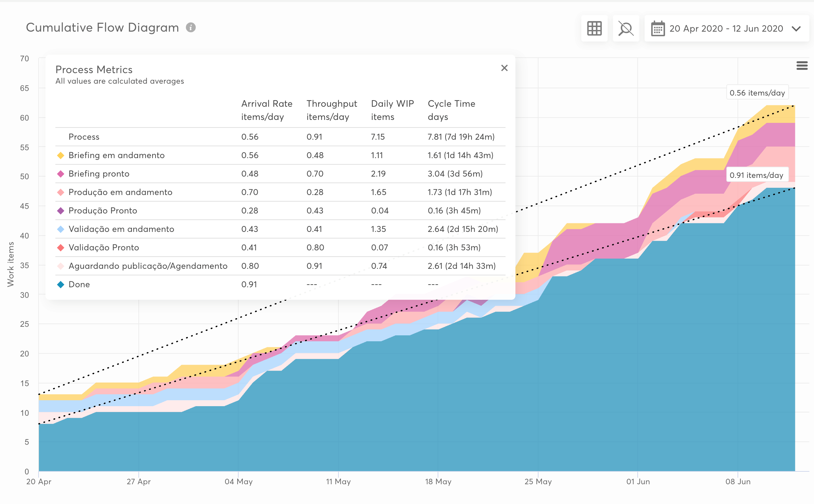Screen dimensions: 814x504
Task: Click the calendar icon in the date picker
Action: point(657,29)
